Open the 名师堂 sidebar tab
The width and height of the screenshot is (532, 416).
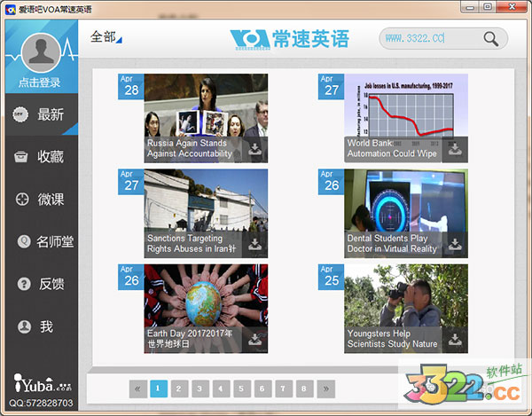[42, 241]
